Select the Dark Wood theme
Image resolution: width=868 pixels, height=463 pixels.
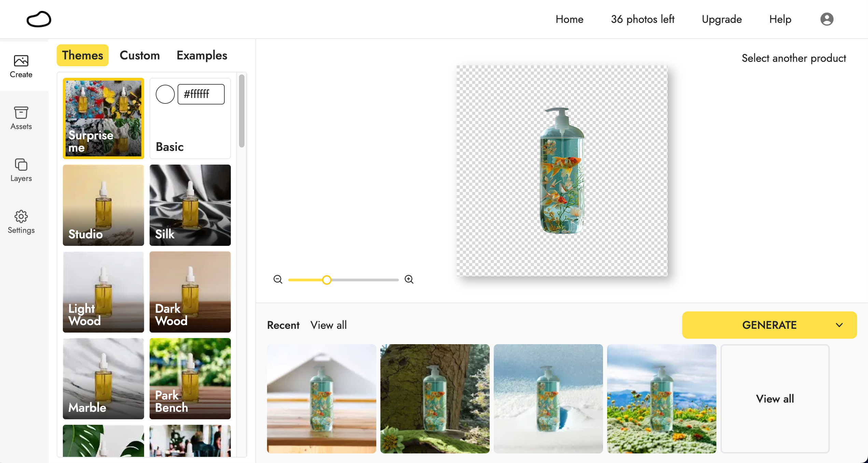coord(190,292)
